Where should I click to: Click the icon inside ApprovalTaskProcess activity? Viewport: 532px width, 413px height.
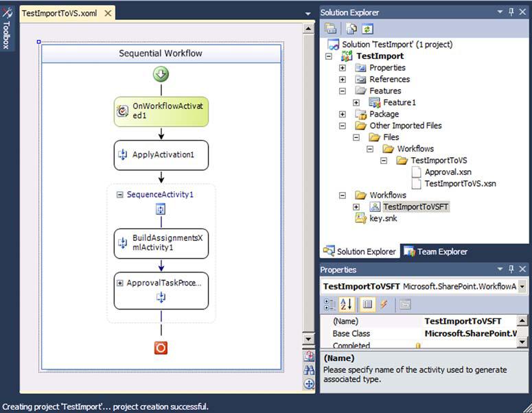point(161,297)
